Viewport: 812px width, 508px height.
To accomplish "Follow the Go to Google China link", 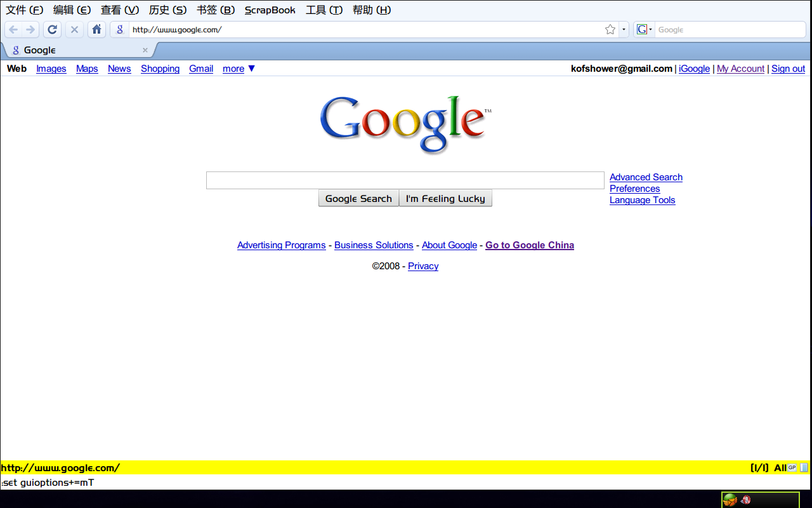I will (530, 245).
